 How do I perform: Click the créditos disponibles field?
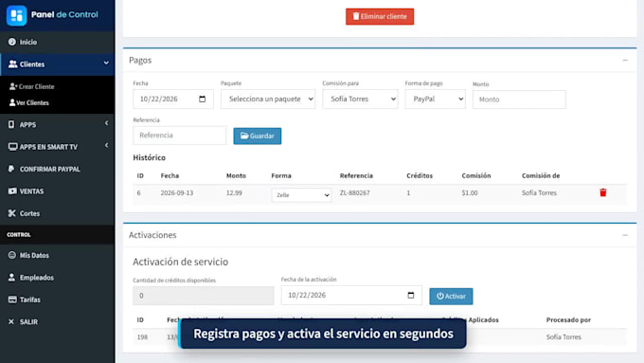pyautogui.click(x=204, y=296)
